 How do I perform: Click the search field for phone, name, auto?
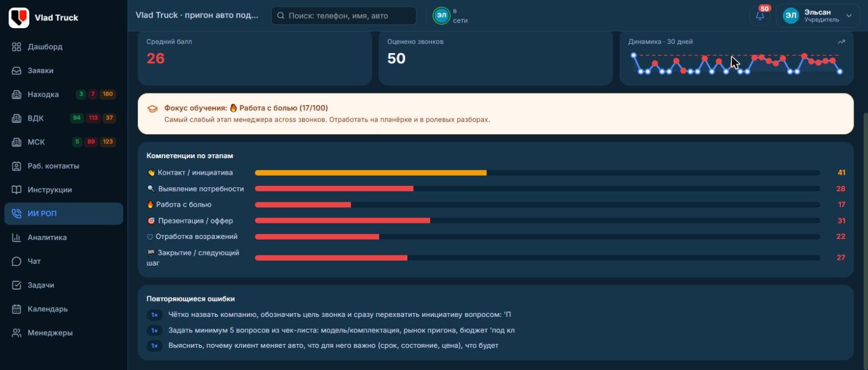click(344, 16)
